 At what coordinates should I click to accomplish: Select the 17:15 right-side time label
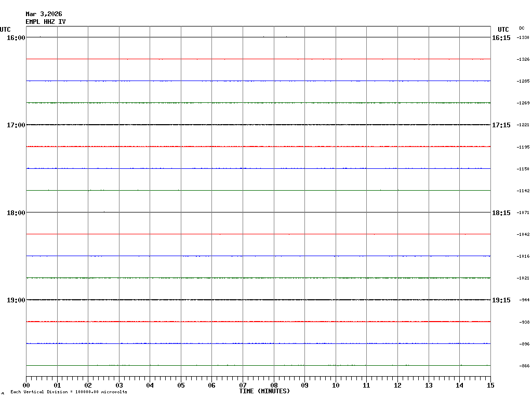click(501, 125)
